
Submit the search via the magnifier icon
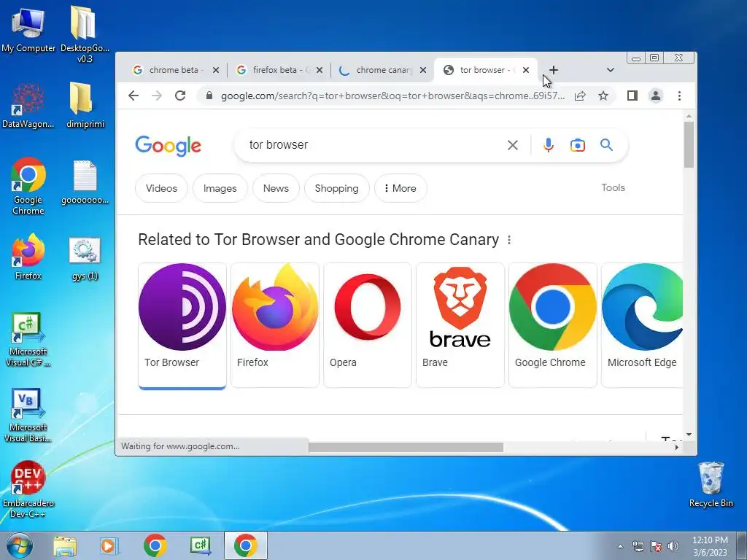(606, 145)
